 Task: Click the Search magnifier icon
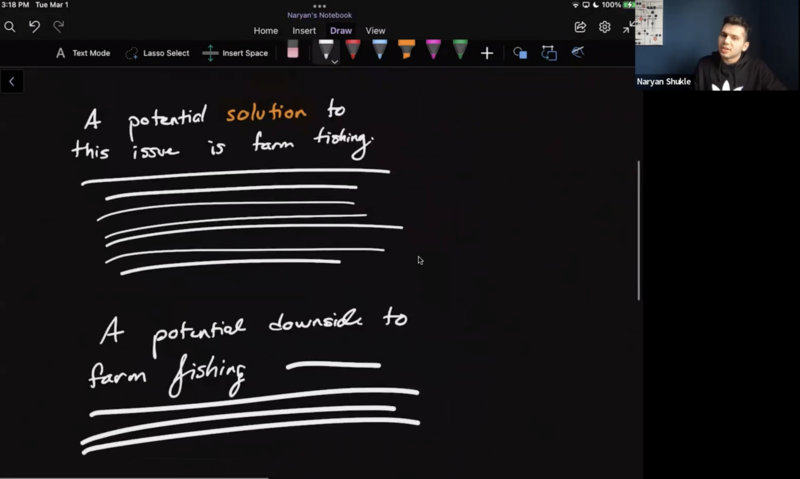click(x=10, y=27)
